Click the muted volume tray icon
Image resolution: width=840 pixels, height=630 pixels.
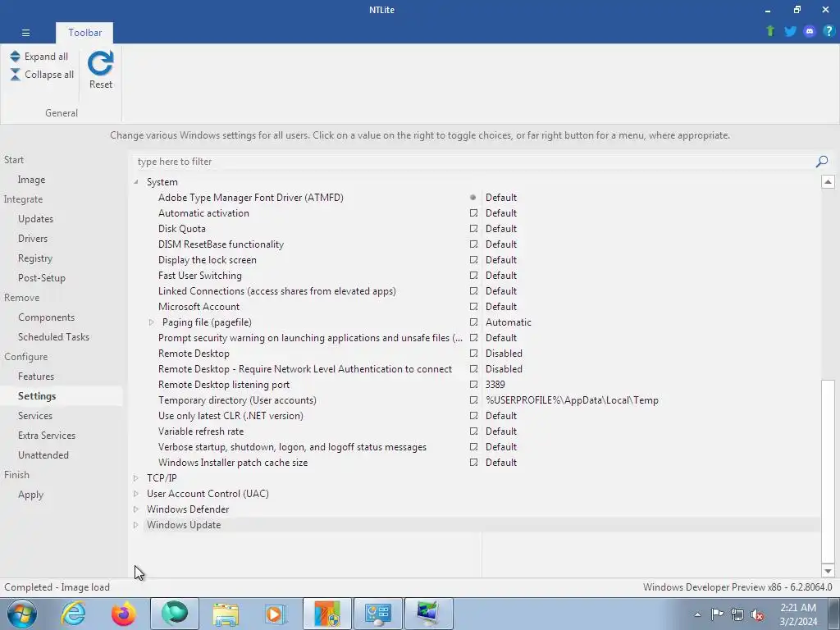click(x=757, y=614)
